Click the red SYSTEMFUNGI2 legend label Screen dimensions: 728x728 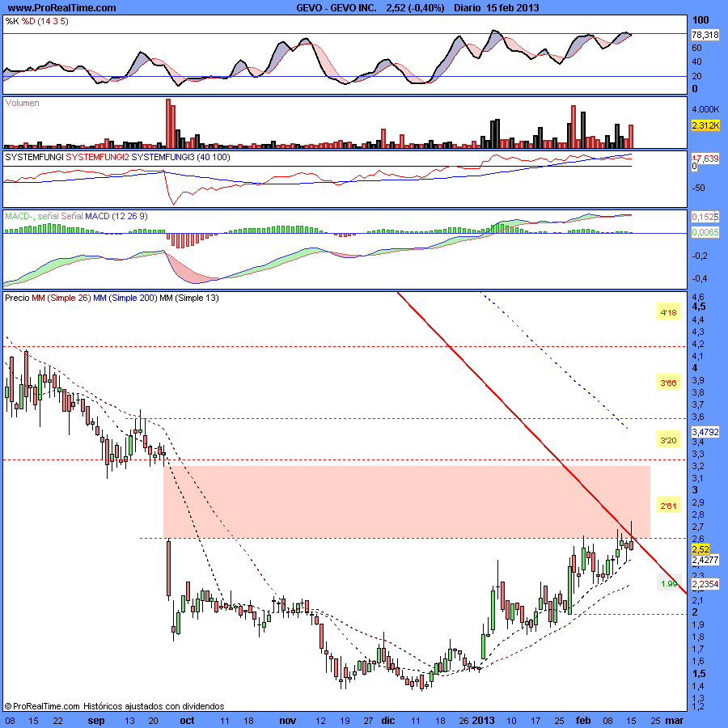pos(98,158)
